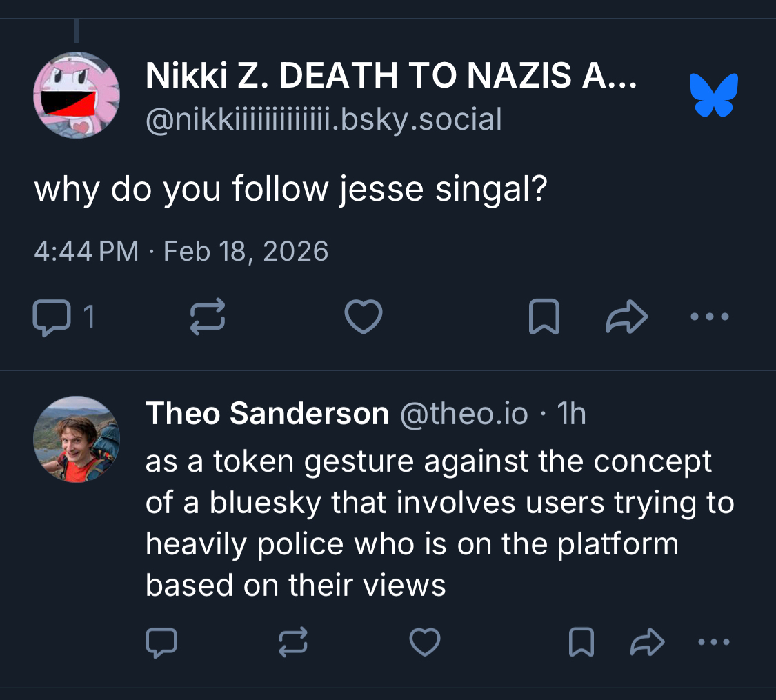The height and width of the screenshot is (700, 776).
Task: Like Theo Sanderson's reply
Action: pos(424,643)
